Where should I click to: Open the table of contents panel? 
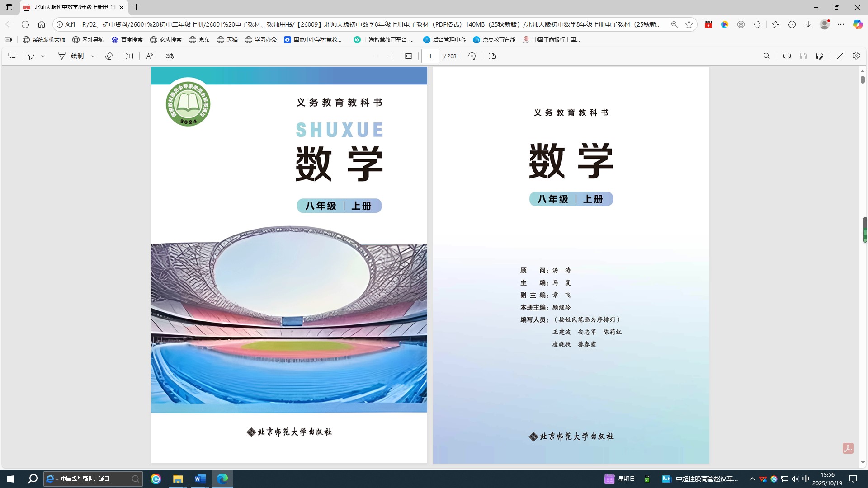click(x=12, y=56)
